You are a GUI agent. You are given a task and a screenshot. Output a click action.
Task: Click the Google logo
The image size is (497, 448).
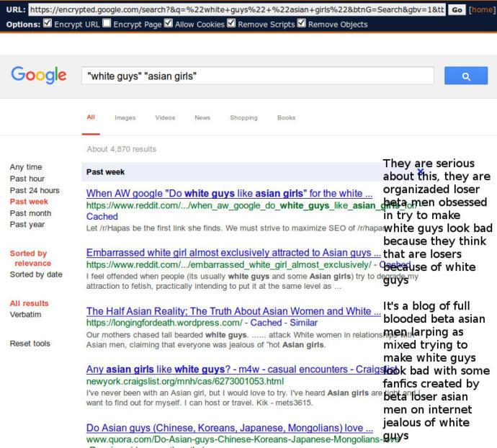coord(39,75)
